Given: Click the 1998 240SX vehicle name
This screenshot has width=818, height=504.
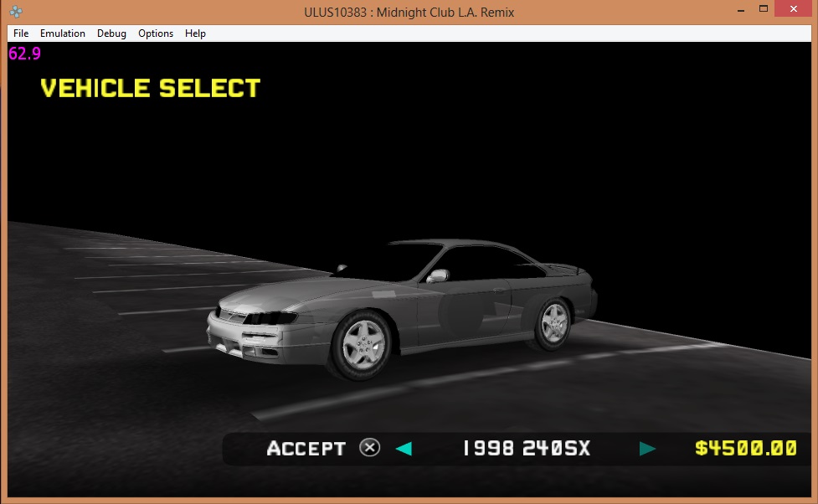Looking at the screenshot, I should [x=526, y=449].
